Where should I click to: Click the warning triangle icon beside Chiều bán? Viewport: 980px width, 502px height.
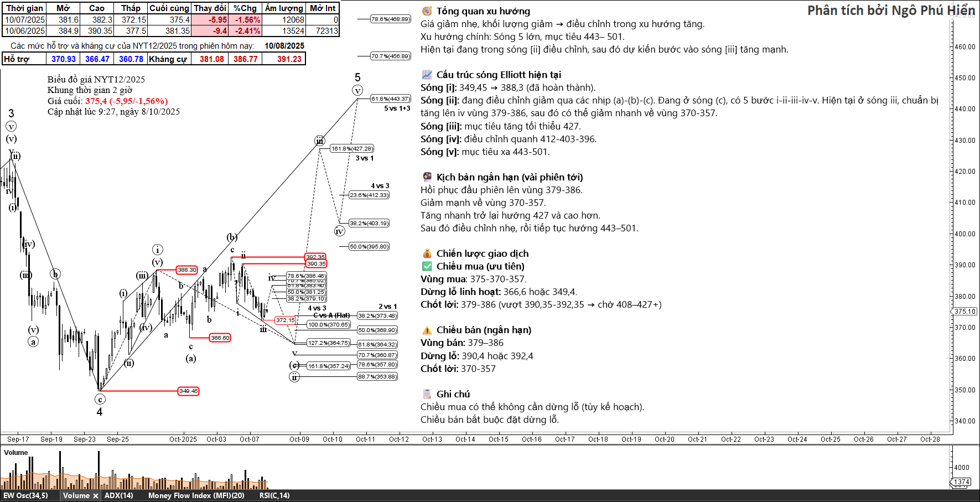tap(427, 330)
